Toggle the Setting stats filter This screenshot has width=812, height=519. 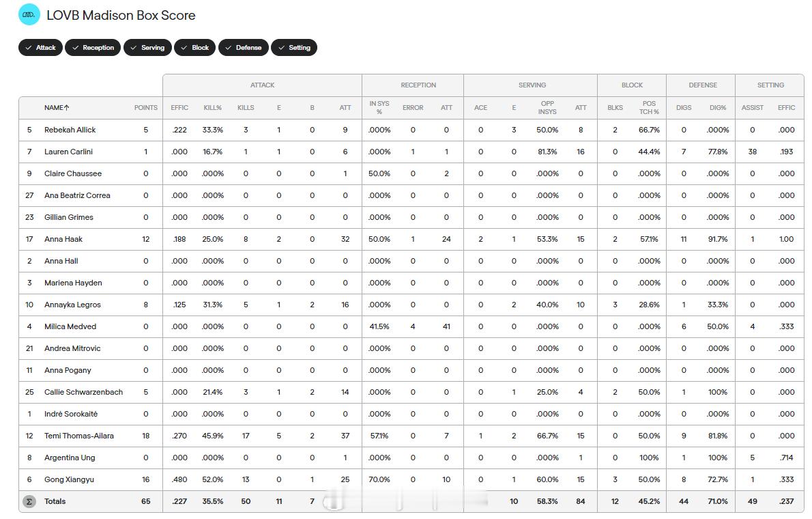294,48
